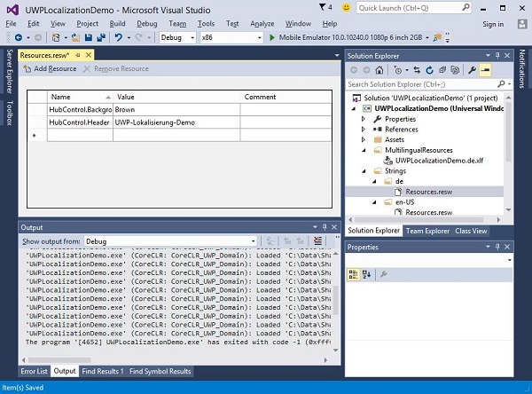Open the Build menu
The height and width of the screenshot is (394, 532).
tap(118, 23)
